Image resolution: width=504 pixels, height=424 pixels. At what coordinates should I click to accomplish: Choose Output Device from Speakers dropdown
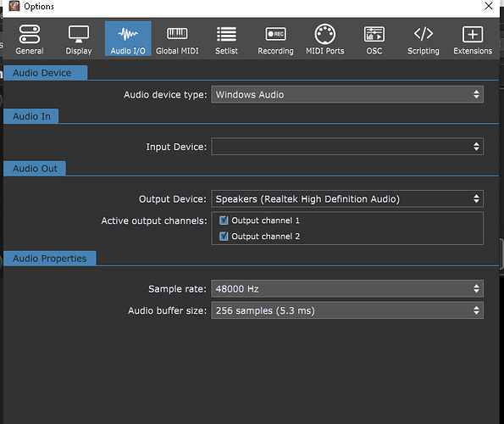point(347,198)
